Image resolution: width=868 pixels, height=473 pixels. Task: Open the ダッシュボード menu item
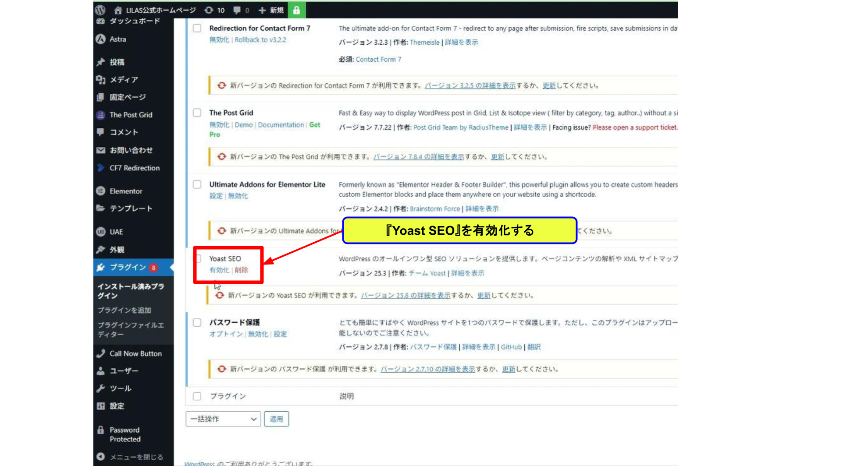pyautogui.click(x=134, y=21)
